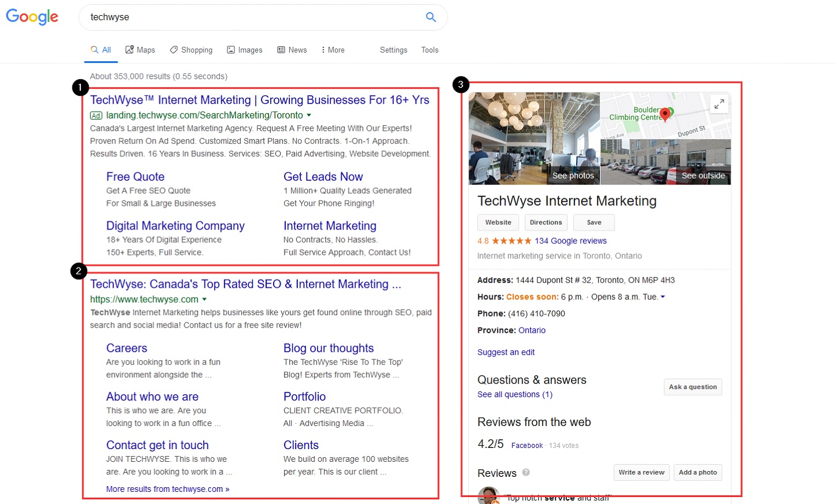Click the blue search magnifier icon

click(x=430, y=17)
